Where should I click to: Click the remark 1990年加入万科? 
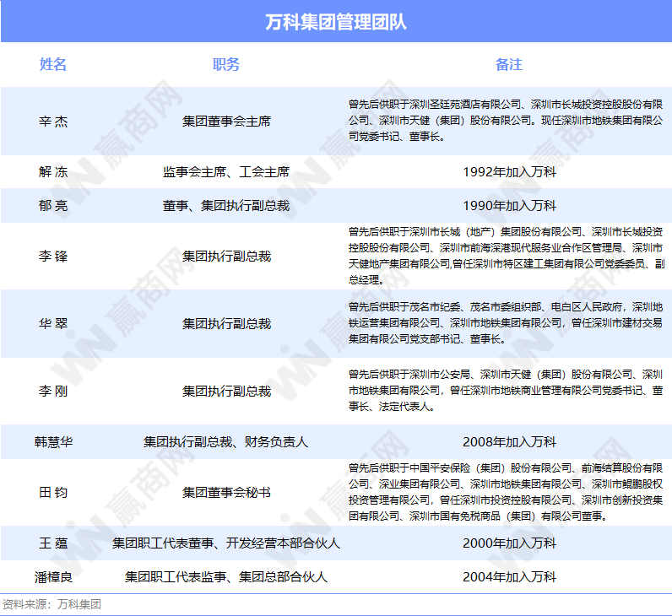coord(509,206)
